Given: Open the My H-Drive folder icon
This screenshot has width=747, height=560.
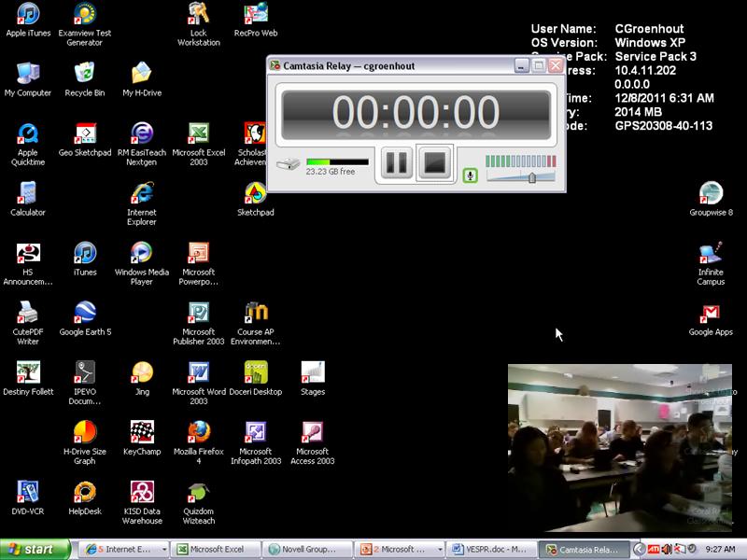Looking at the screenshot, I should [x=142, y=79].
